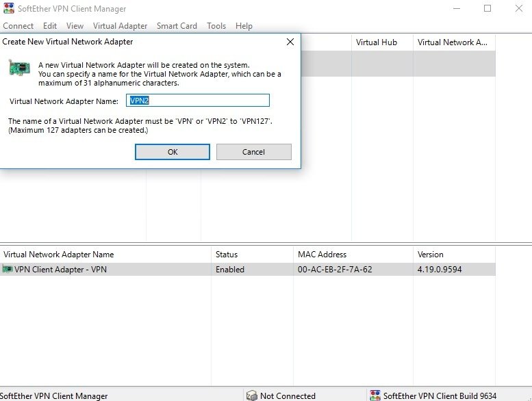
Task: Click SoftEther VPN Client Build 9634 text
Action: 440,396
